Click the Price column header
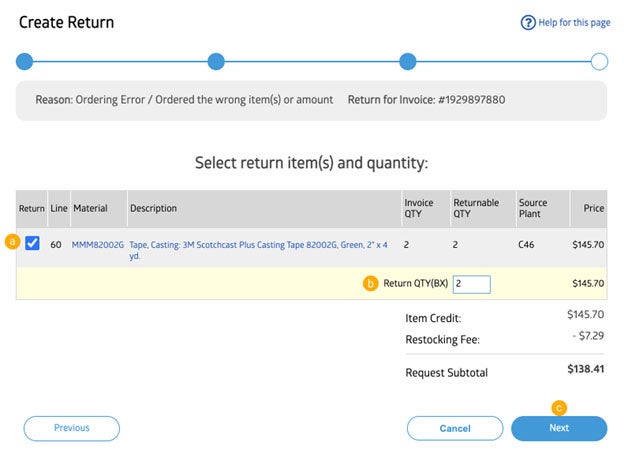 click(x=594, y=208)
